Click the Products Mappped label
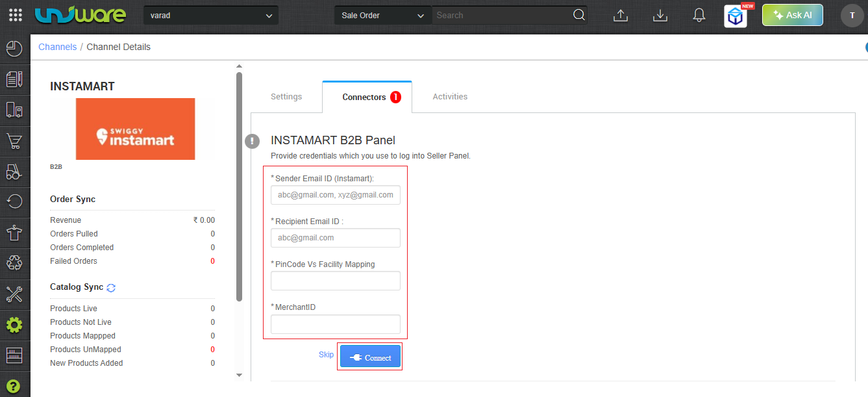This screenshot has height=397, width=868. [82, 336]
